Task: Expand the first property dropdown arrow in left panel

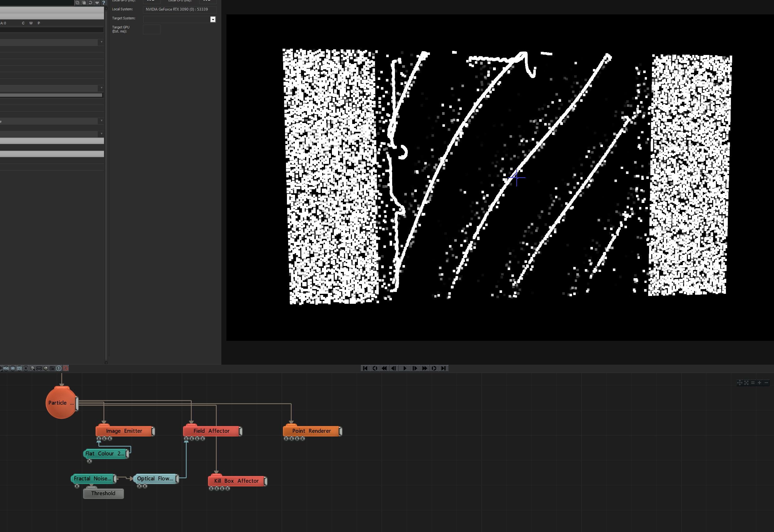Action: click(x=102, y=42)
